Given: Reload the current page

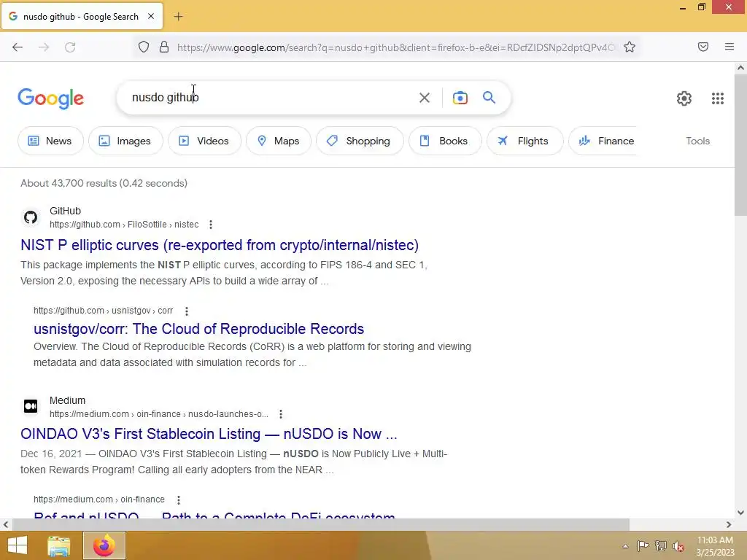Looking at the screenshot, I should click(70, 47).
